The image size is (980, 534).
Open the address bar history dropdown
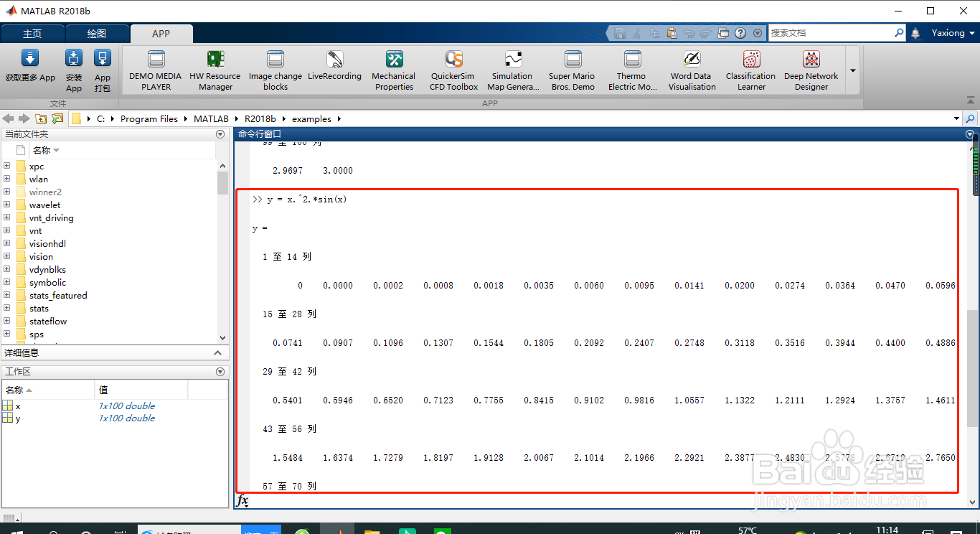[956, 118]
